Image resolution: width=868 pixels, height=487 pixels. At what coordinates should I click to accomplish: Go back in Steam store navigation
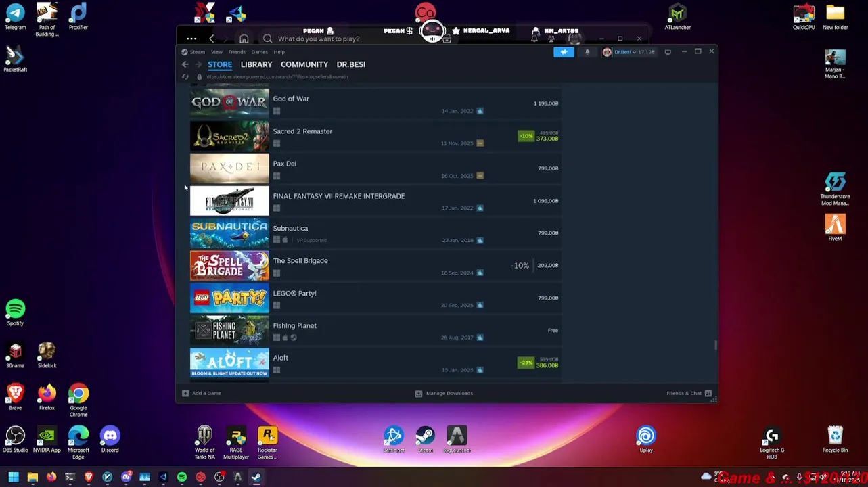[x=185, y=64]
